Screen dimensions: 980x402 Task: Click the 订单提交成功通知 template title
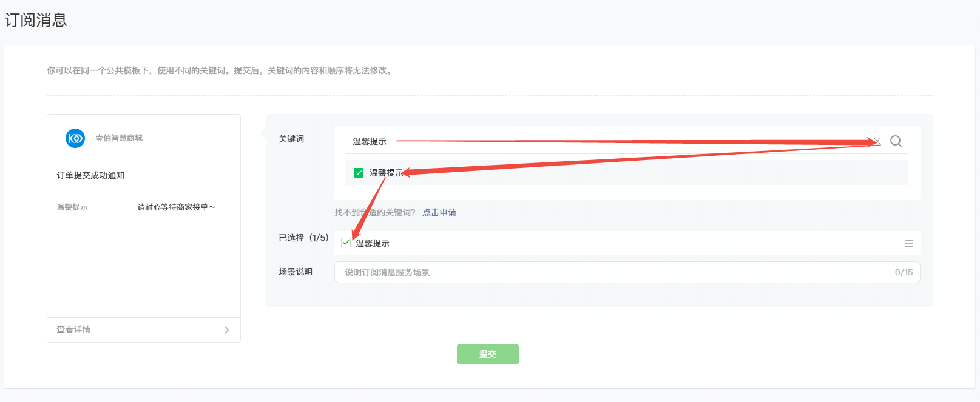(90, 175)
